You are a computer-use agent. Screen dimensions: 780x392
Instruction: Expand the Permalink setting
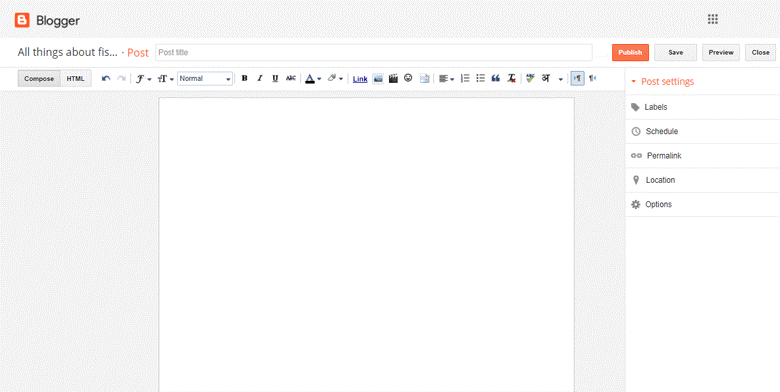(702, 156)
